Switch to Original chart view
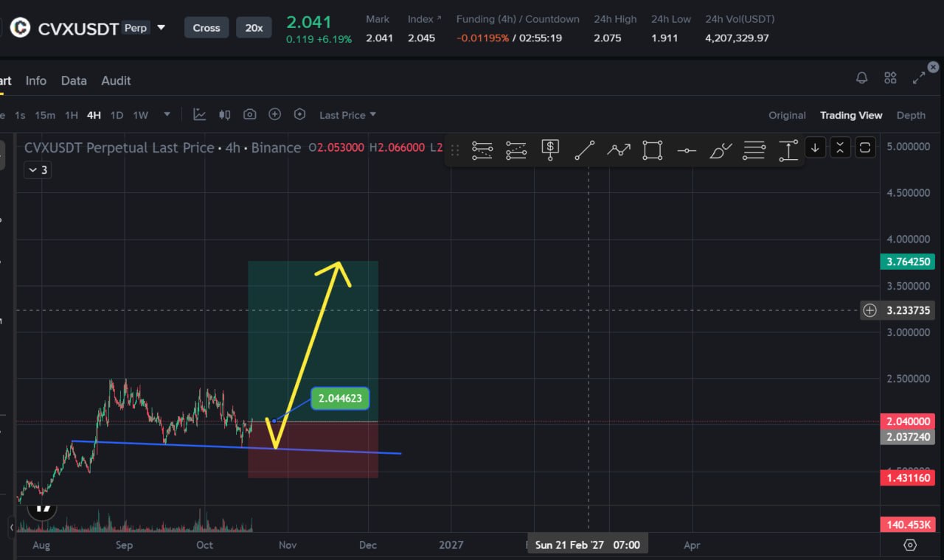 click(787, 115)
